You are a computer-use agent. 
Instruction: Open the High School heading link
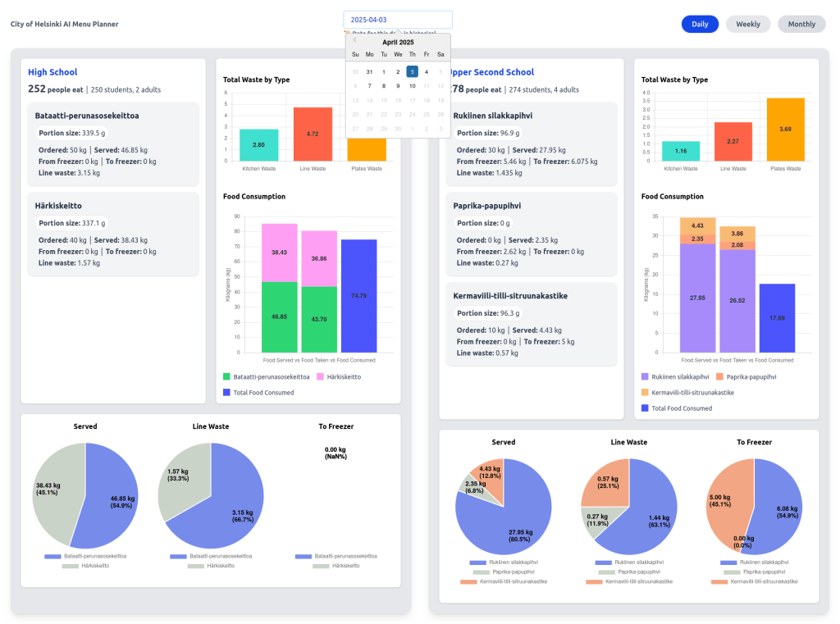[x=52, y=72]
